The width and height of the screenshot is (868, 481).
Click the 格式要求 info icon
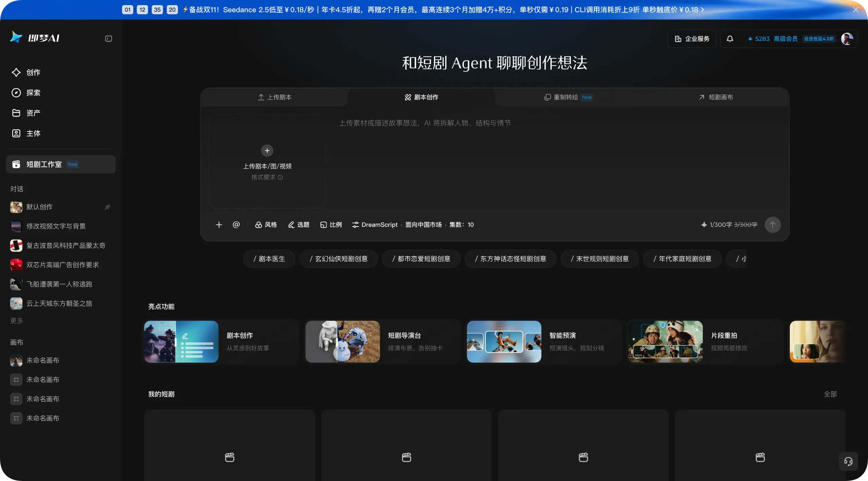click(280, 177)
